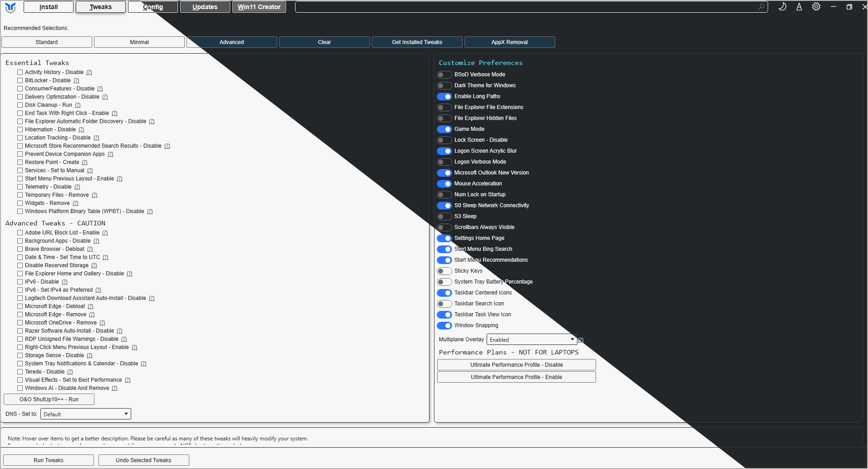Screen dimensions: 868x469
Task: Open the DNS Set to dropdown
Action: [86, 414]
